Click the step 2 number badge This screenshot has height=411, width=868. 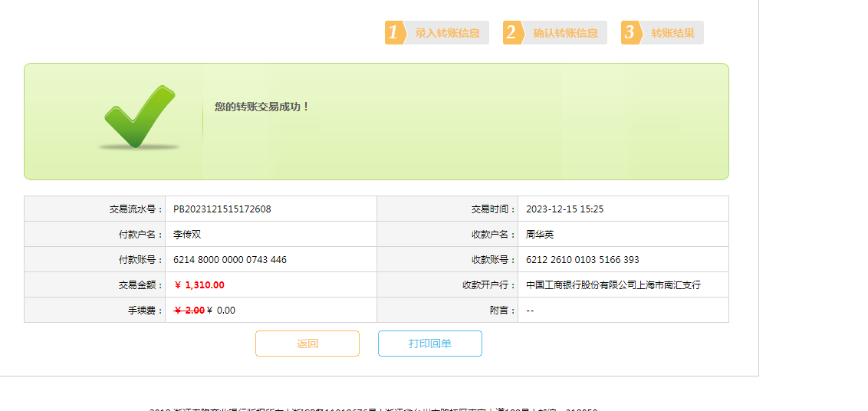[x=512, y=33]
